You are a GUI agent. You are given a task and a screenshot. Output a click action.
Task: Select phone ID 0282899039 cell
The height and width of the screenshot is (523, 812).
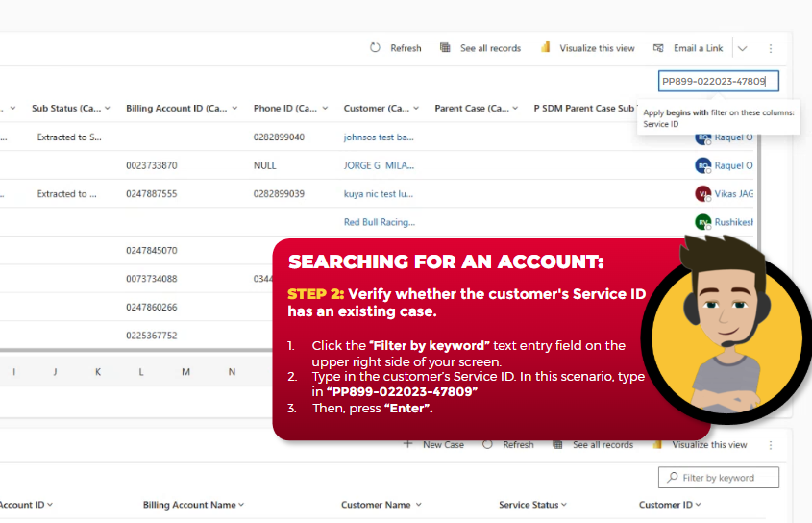click(279, 194)
